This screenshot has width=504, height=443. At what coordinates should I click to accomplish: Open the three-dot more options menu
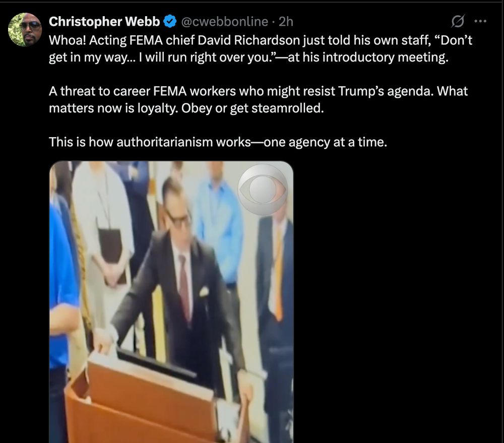[480, 21]
